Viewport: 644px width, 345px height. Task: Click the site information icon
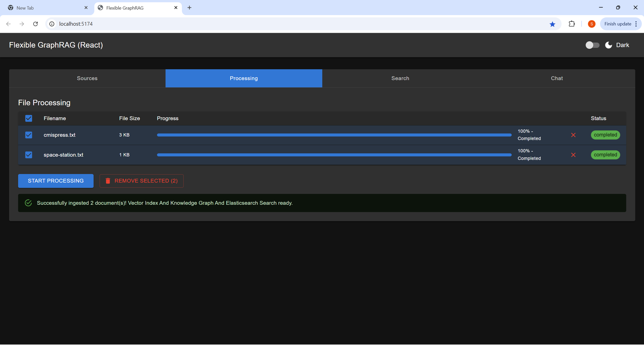[x=52, y=24]
